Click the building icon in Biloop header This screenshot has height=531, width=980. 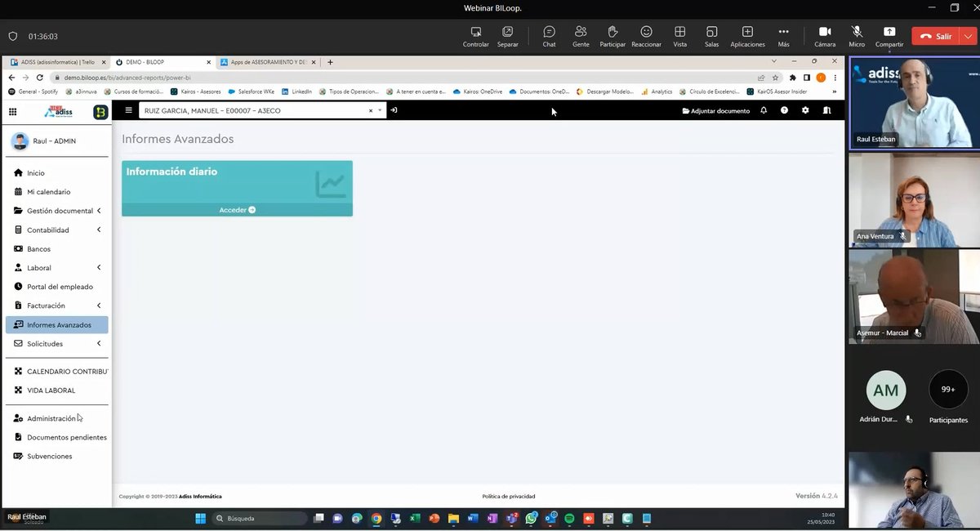(x=826, y=110)
